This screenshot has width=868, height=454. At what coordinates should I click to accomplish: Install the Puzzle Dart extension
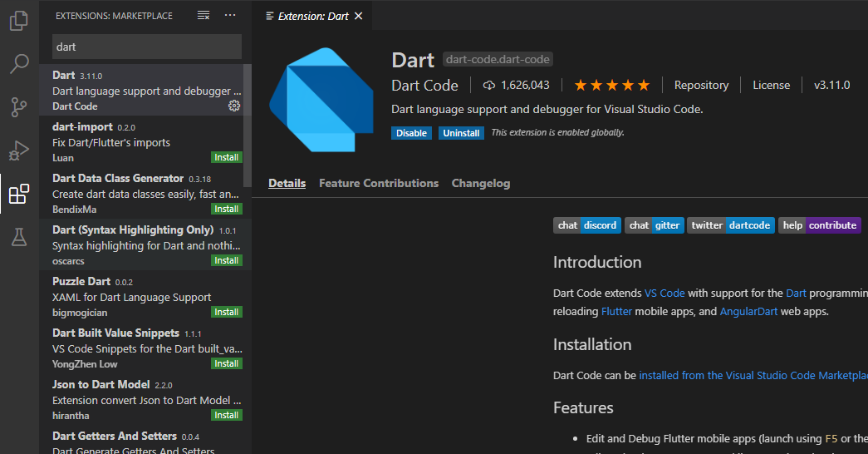[x=227, y=312]
